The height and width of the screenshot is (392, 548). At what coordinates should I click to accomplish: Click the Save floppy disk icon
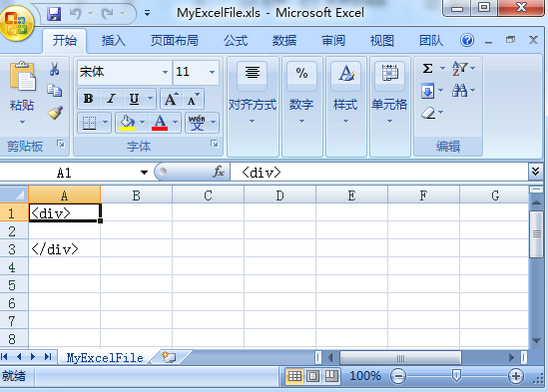pos(54,14)
